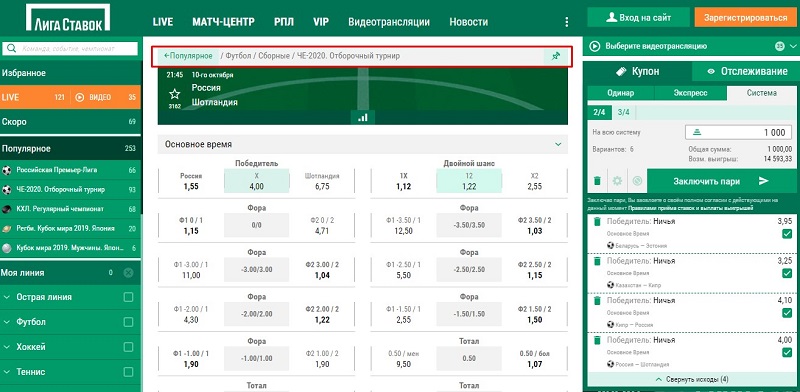The width and height of the screenshot is (800, 392).
Task: Remove Беларусь — Эстония bet with trash icon
Action: click(597, 222)
